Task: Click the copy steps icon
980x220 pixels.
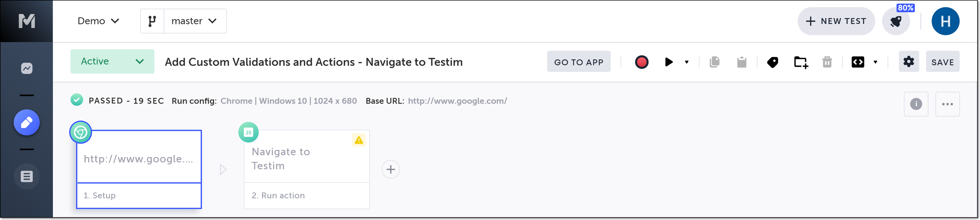Action: pos(714,62)
